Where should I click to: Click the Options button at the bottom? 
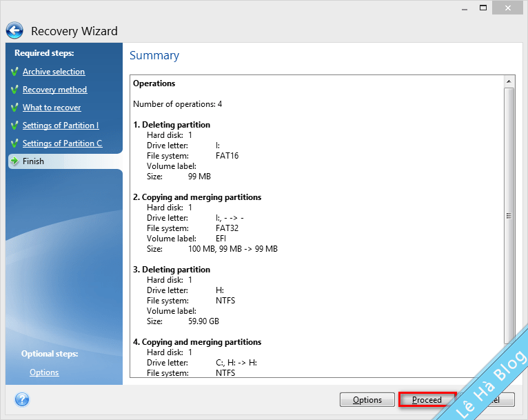[367, 400]
